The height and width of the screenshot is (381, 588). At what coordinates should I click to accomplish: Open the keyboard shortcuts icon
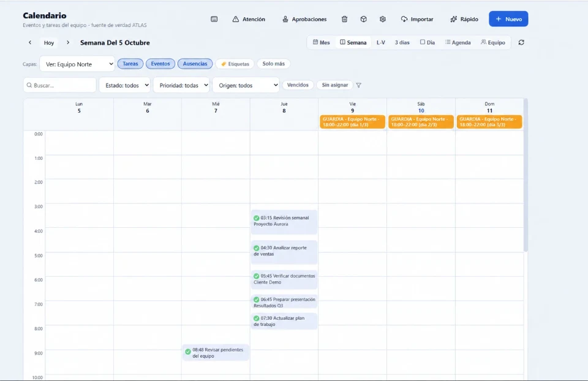tap(214, 19)
